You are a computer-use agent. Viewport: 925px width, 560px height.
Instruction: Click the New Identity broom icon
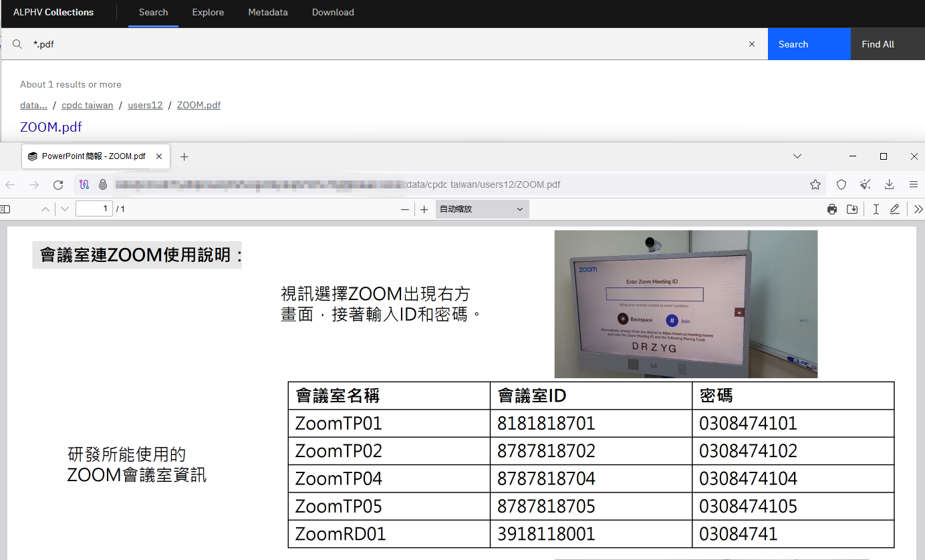[x=866, y=184]
